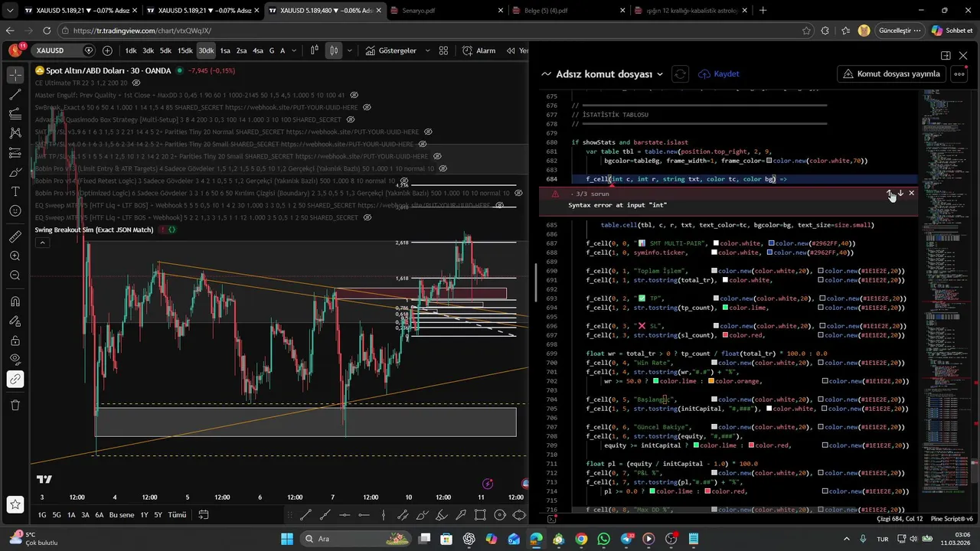Open the Windows Start menu
The height and width of the screenshot is (551, 980).
pos(287,539)
